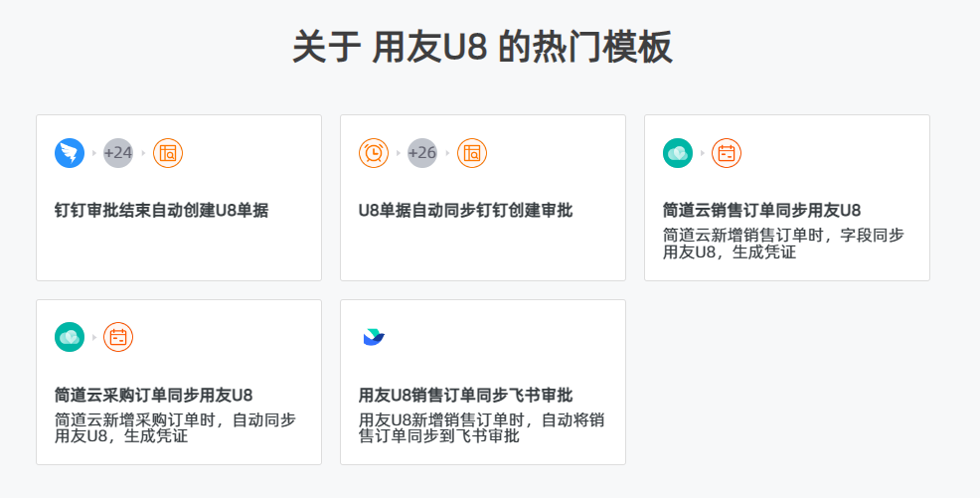Image resolution: width=980 pixels, height=498 pixels.
Task: Click the +26 badge in second card
Action: click(x=422, y=153)
